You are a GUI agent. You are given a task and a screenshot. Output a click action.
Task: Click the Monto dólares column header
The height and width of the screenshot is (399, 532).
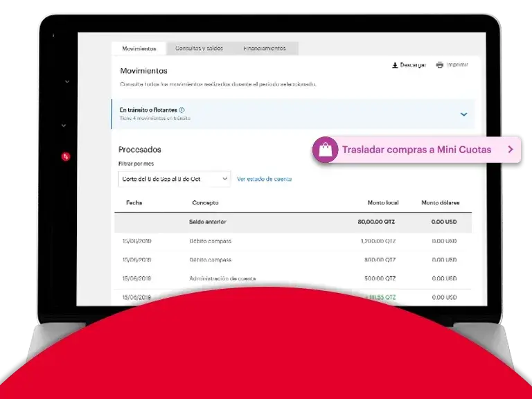click(x=441, y=202)
